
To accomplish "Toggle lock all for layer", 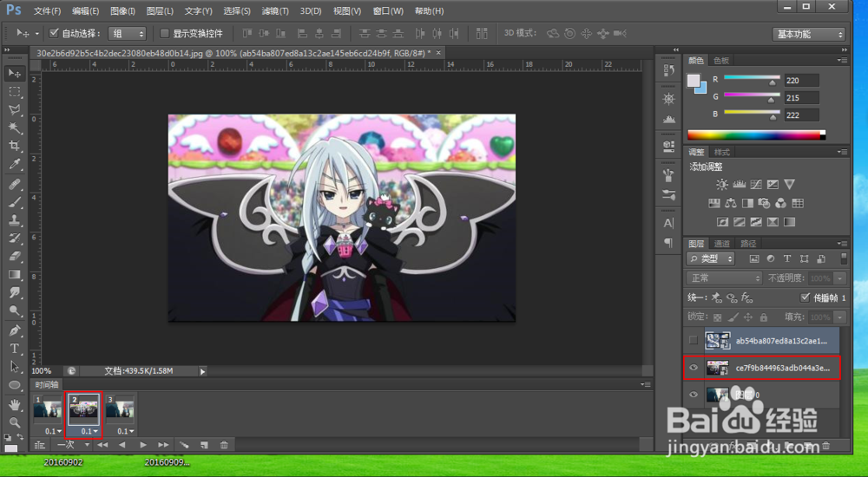I will click(x=763, y=317).
